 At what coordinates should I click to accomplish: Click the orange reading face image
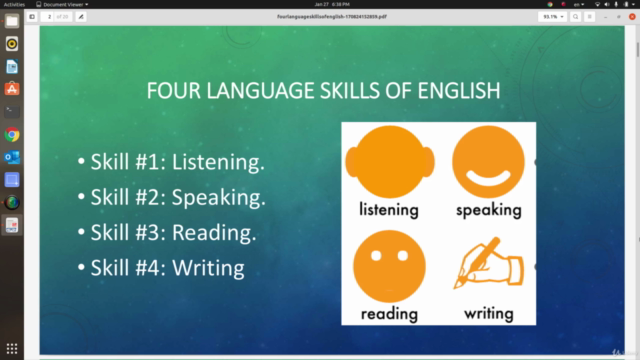(x=389, y=266)
